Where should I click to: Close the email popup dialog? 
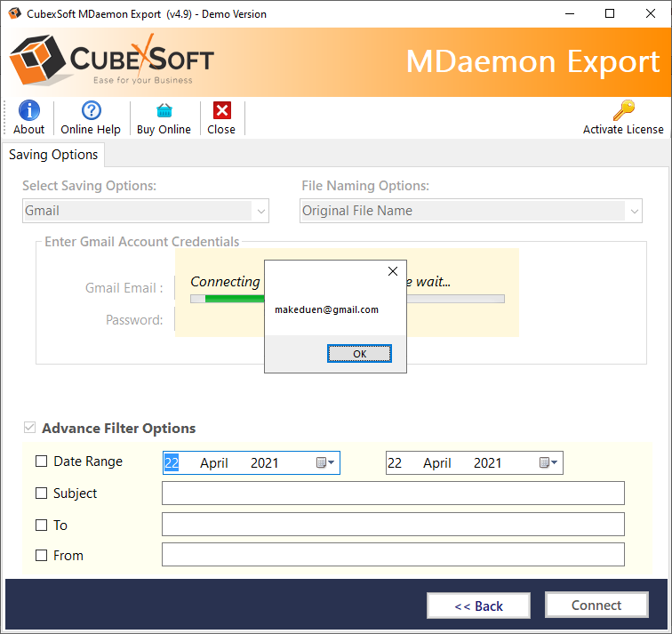coord(392,271)
